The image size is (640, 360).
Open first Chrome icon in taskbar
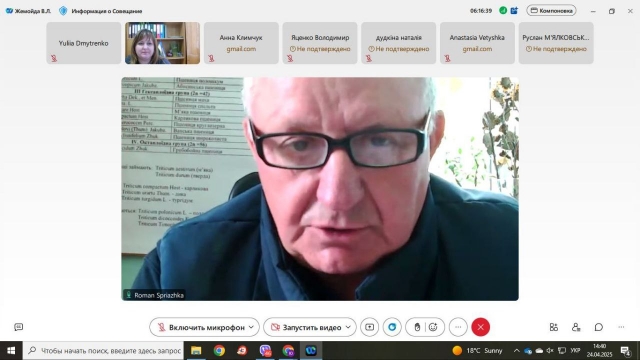(219, 351)
